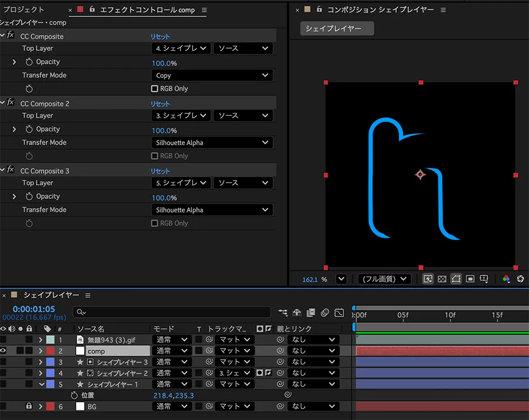
Task: Toggle frame blending icon in timeline
Action: (311, 312)
